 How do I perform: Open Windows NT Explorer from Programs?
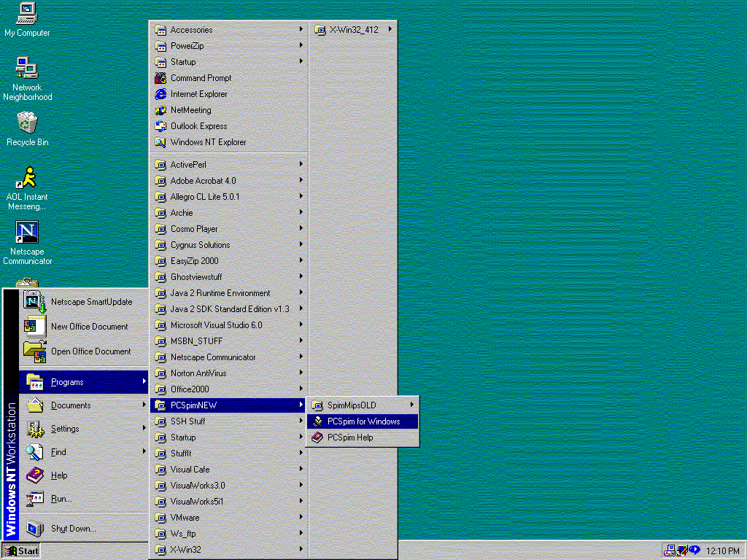coord(208,142)
